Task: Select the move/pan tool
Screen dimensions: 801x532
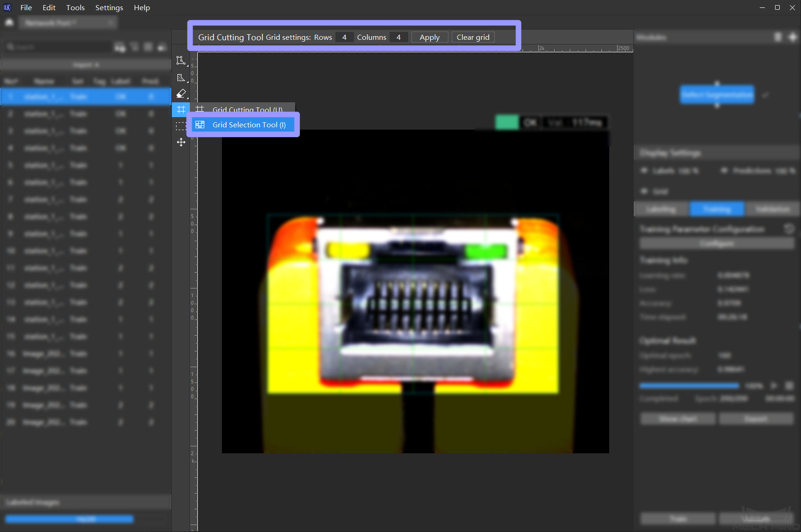Action: click(181, 142)
